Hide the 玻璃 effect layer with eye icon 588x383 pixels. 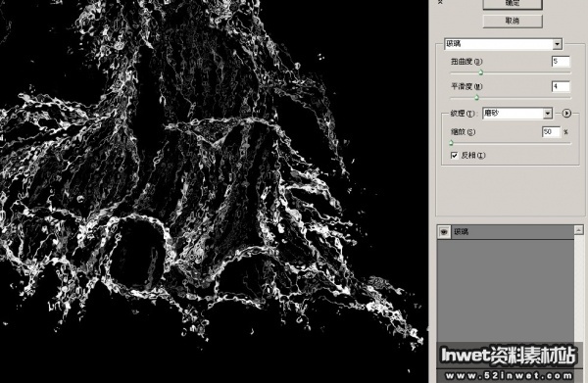[x=444, y=232]
